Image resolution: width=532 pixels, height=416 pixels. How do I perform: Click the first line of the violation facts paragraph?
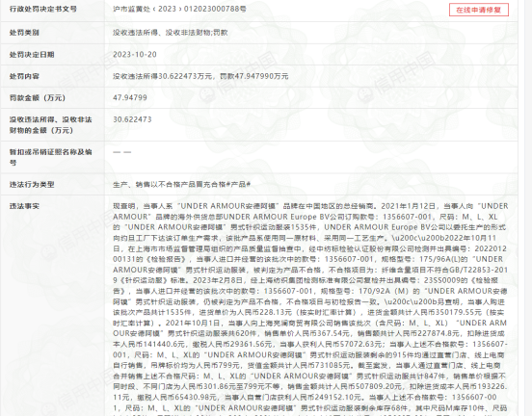point(310,206)
